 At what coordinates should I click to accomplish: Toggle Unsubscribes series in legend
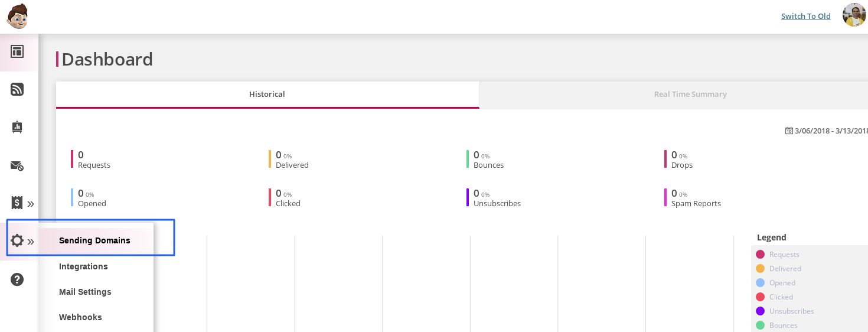click(785, 311)
